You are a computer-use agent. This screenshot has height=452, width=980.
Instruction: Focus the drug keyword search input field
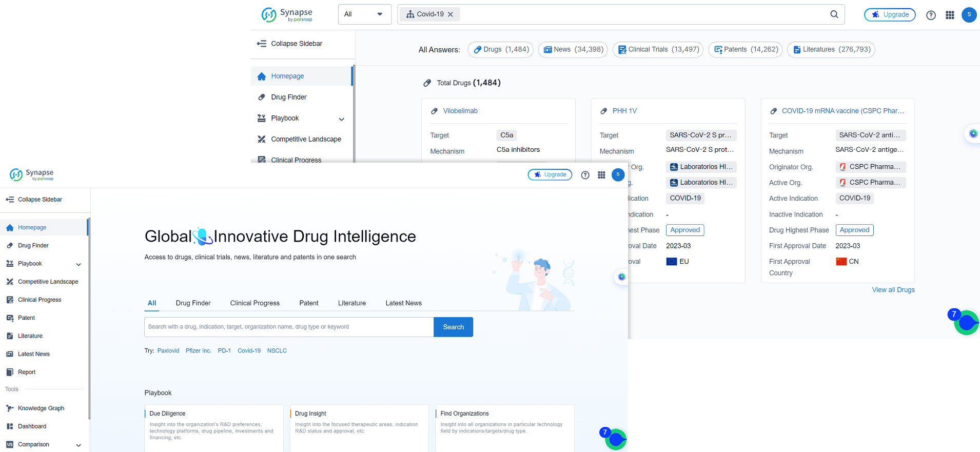(288, 327)
